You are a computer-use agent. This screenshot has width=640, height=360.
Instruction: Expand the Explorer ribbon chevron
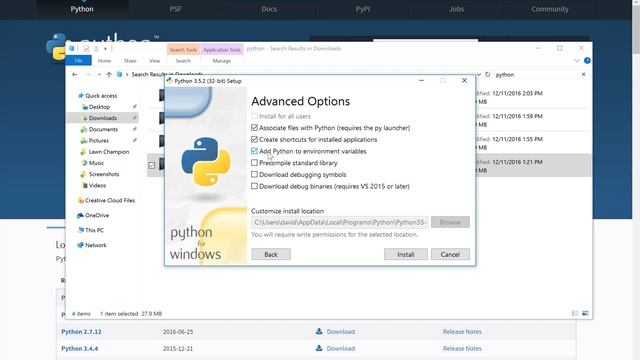click(x=577, y=60)
